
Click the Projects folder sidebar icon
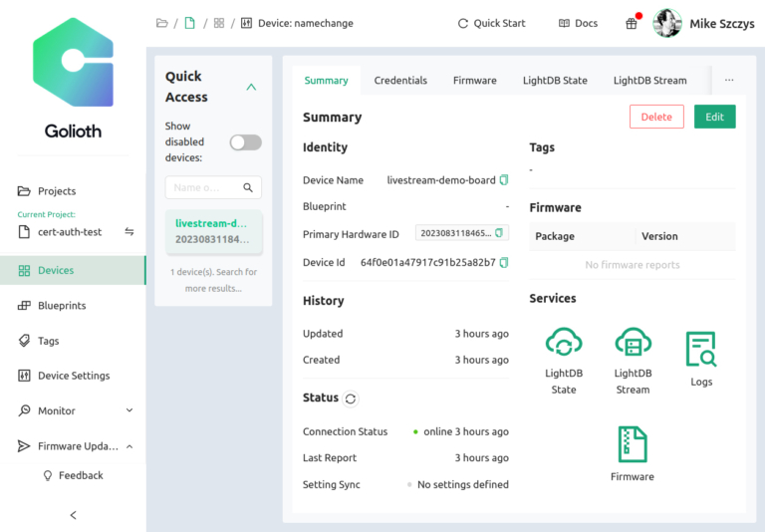click(x=24, y=191)
